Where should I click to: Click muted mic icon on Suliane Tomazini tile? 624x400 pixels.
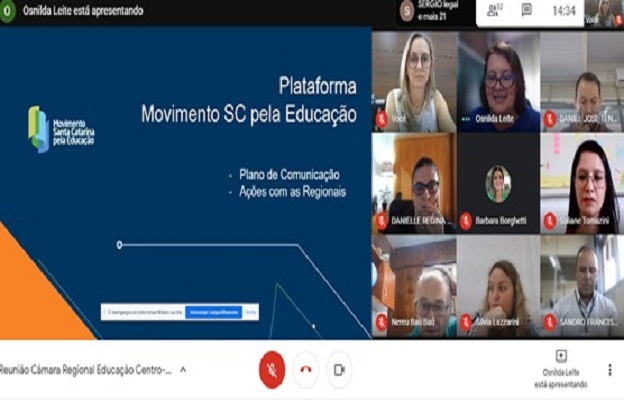[550, 220]
